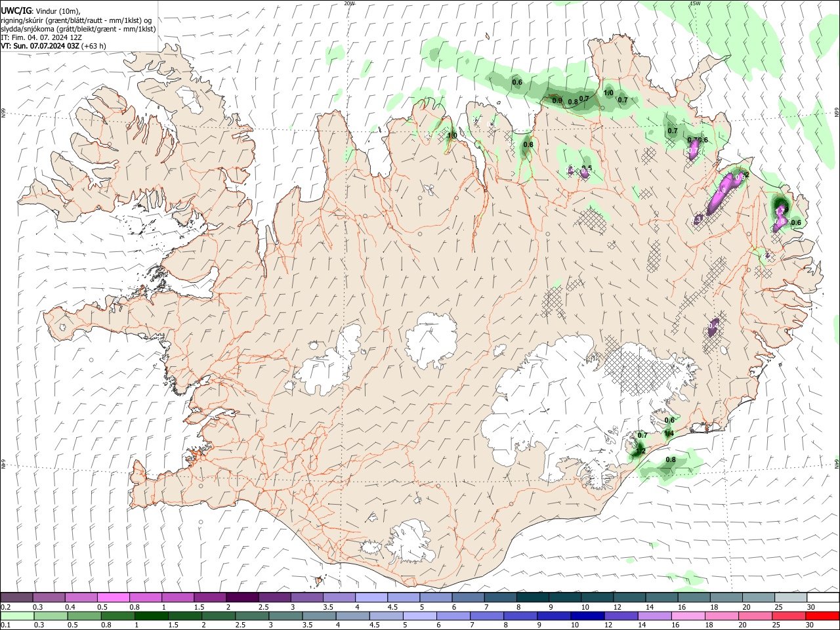The width and height of the screenshot is (840, 630).
Task: Click the darkest purple 2 mm snow legend swatch
Action: (x=242, y=598)
